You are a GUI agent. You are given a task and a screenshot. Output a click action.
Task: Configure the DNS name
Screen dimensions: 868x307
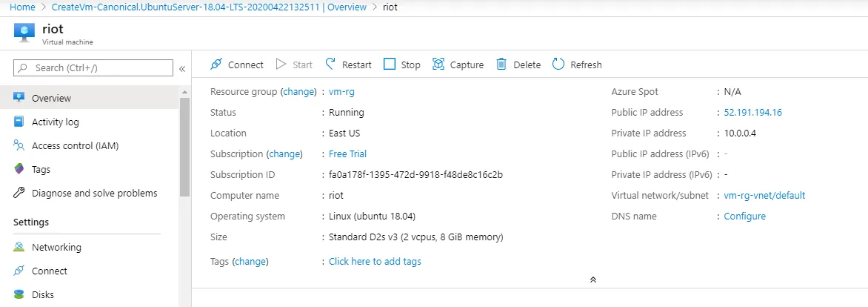click(x=744, y=216)
